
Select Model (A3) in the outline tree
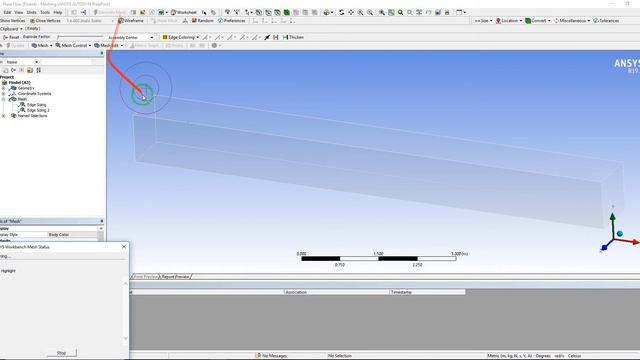[20, 82]
